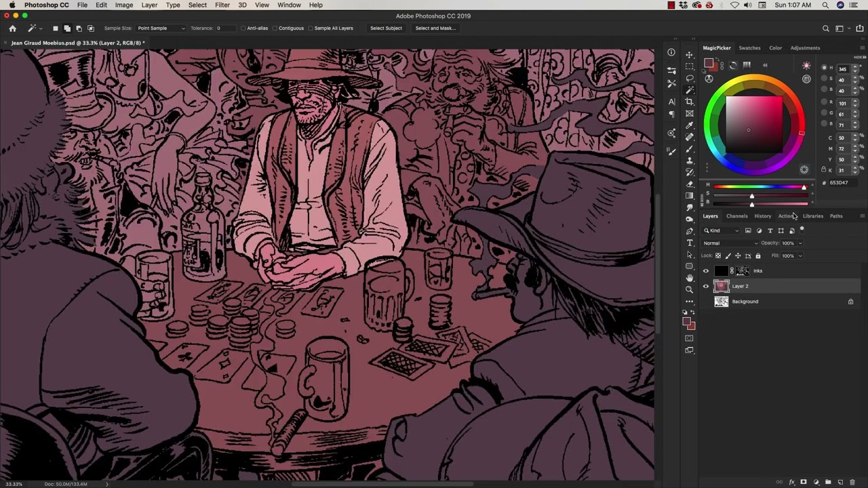Select the Magic Wand tool in the toolbox
The image size is (868, 488).
(690, 89)
